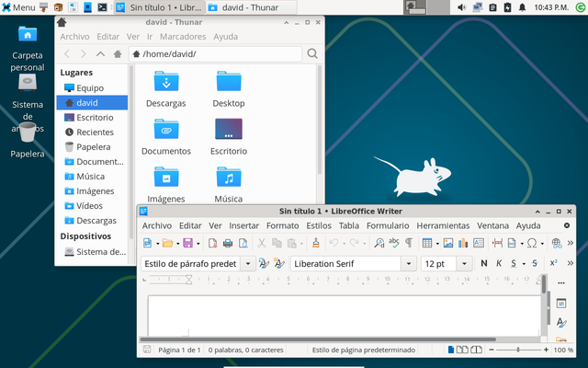Click the Omega special character icon

coord(532,243)
